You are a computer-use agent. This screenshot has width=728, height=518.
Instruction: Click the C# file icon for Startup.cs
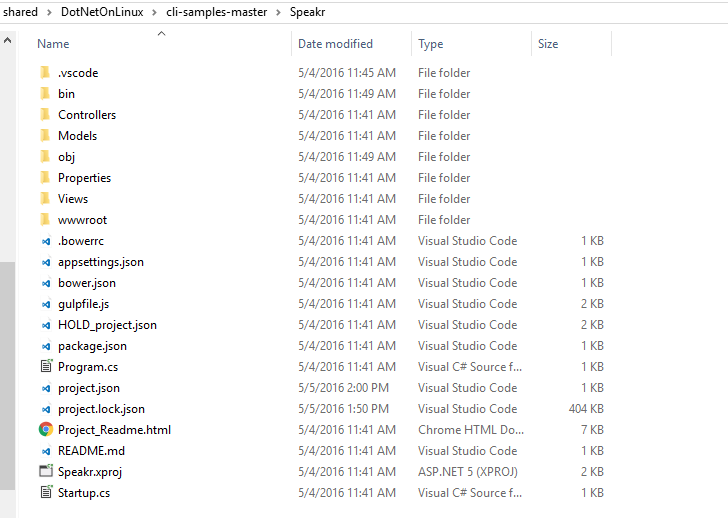tap(45, 493)
